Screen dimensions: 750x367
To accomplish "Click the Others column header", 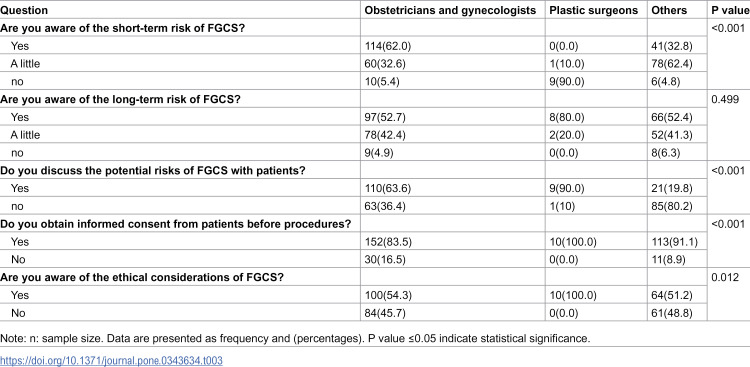I will (x=669, y=10).
